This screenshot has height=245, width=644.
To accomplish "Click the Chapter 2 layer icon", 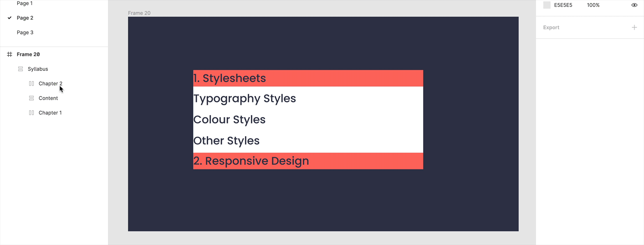I will [31, 83].
